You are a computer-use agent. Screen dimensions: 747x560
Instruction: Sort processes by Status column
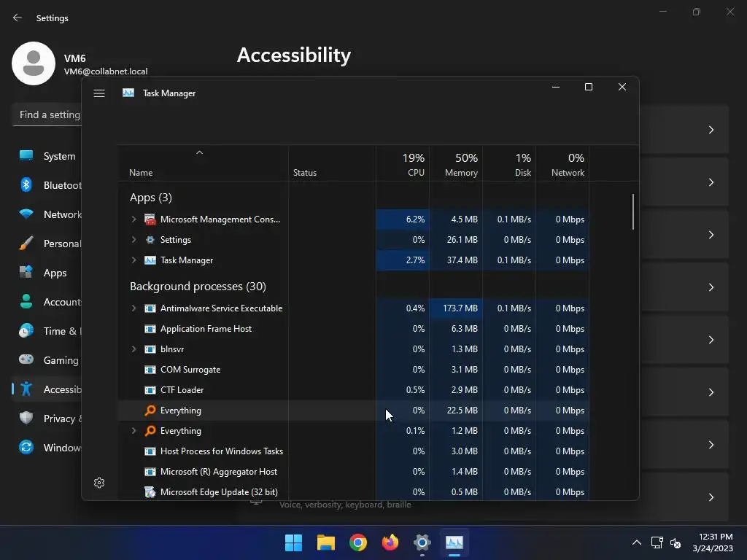click(x=332, y=163)
